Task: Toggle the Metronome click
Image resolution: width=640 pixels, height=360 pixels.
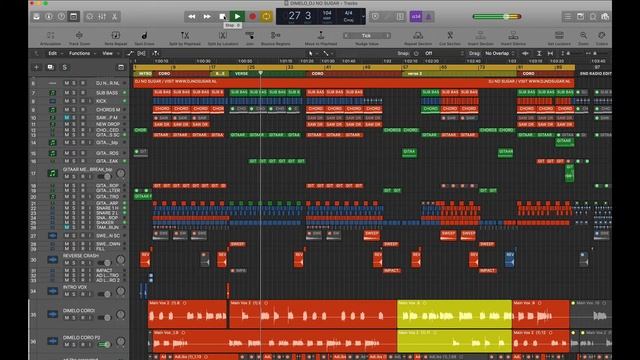Action: tap(429, 16)
